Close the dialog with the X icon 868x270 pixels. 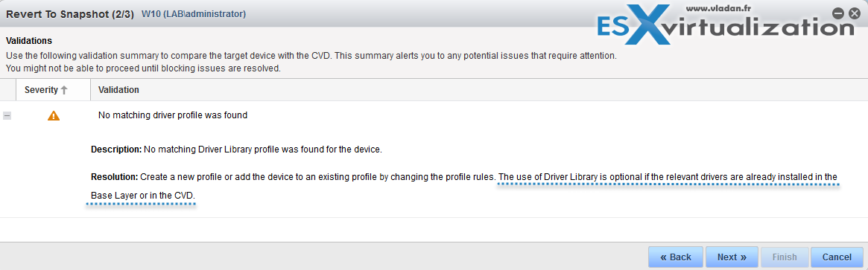(x=854, y=13)
